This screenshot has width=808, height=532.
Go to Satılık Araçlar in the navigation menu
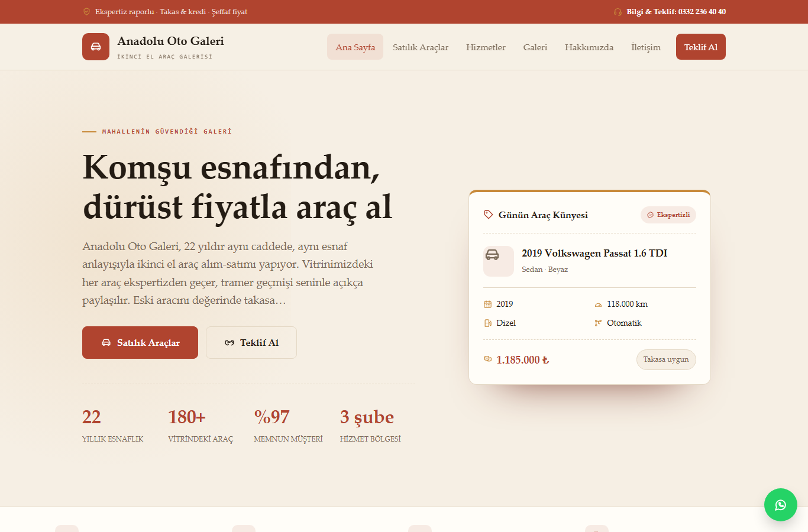421,47
